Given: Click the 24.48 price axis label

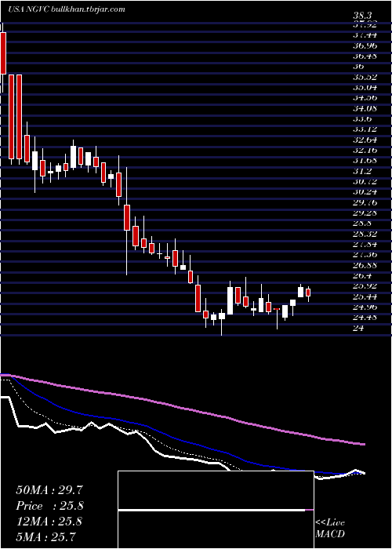Looking at the screenshot, I should pos(365,318).
